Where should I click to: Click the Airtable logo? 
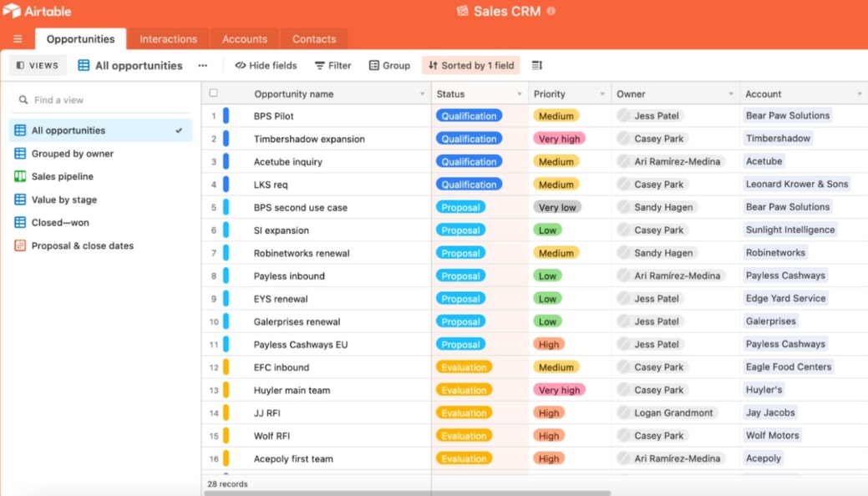point(38,12)
